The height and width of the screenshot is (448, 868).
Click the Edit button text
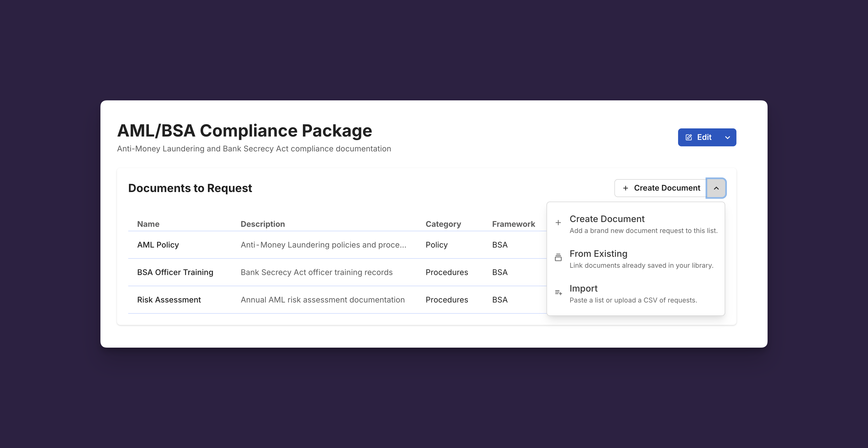coord(704,137)
